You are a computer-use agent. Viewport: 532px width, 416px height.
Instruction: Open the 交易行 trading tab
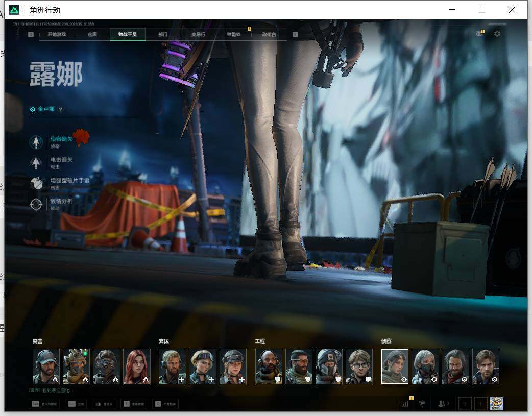pyautogui.click(x=198, y=34)
